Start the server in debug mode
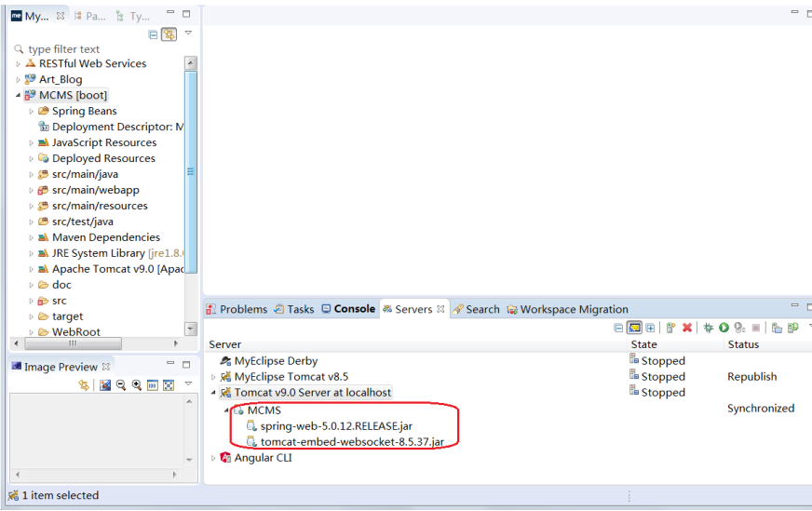Viewport: 812px width, 511px height. (x=709, y=328)
